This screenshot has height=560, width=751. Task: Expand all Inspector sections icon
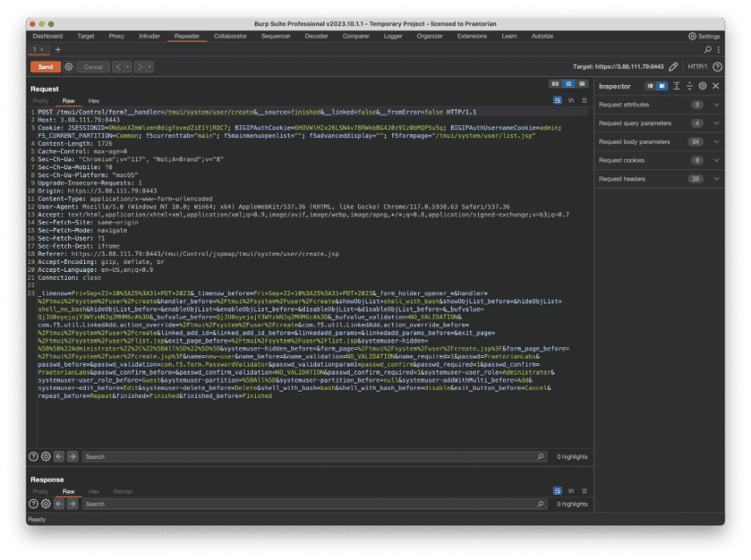tap(676, 86)
